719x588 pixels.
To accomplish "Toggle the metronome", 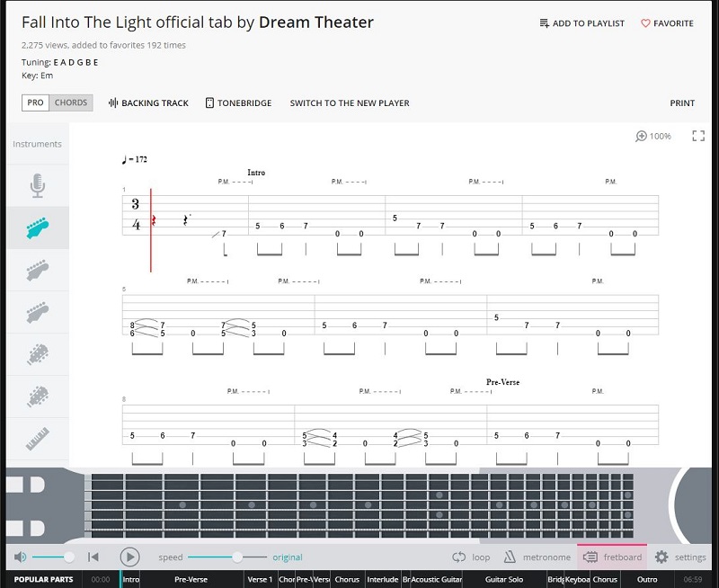I will pyautogui.click(x=537, y=557).
